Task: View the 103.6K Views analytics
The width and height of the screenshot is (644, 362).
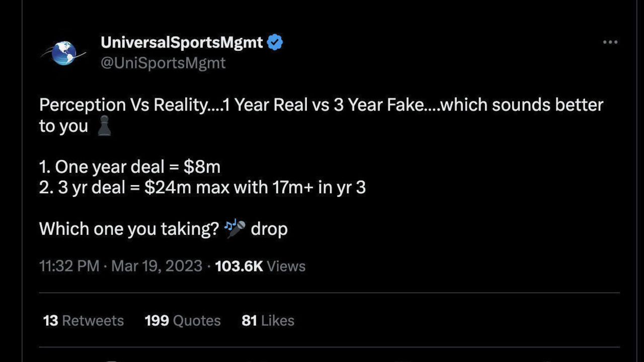Action: pyautogui.click(x=260, y=266)
